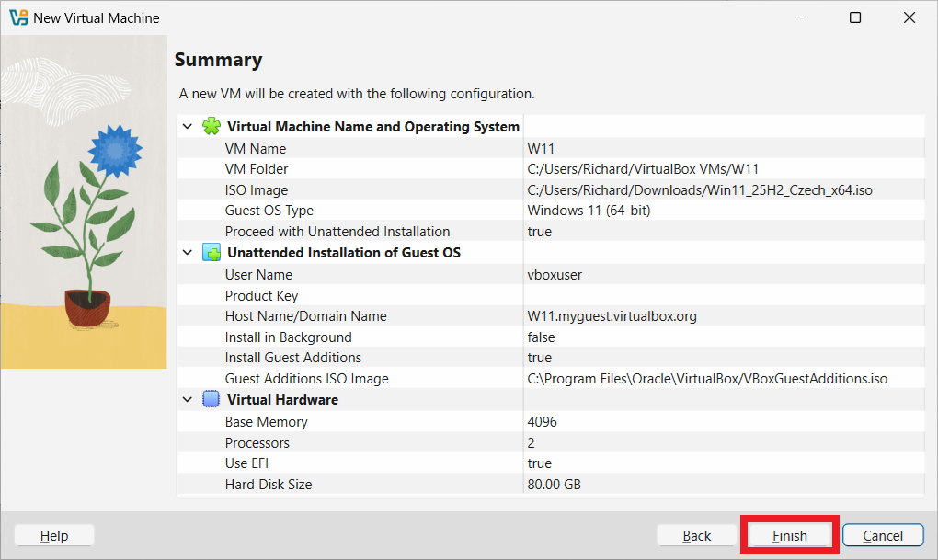Screen dimensions: 938x560
Task: Select the VM Name row
Action: tap(256, 149)
